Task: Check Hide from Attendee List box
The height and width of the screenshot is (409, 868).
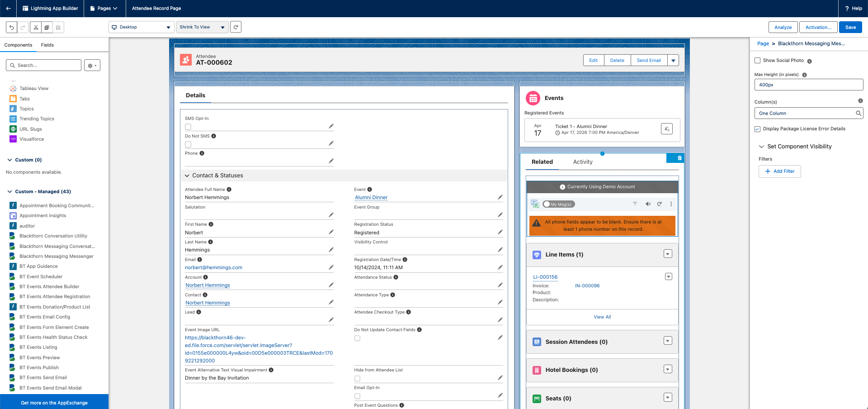Action: (357, 378)
